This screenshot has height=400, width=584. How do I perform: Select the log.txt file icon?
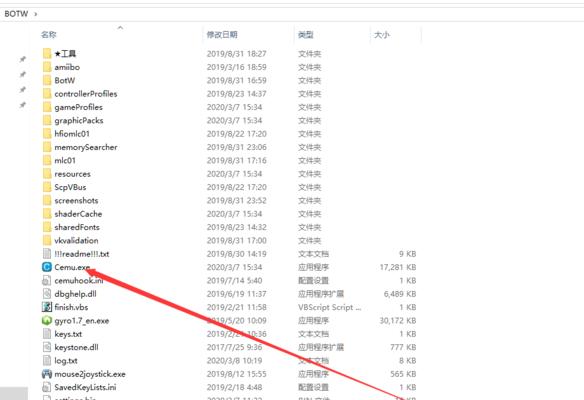47,361
